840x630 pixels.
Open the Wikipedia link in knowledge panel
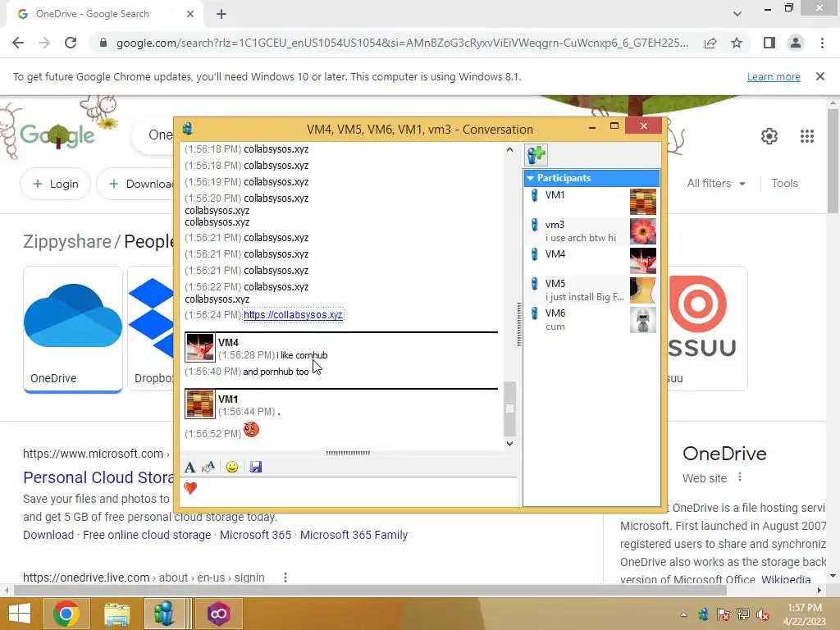pyautogui.click(x=786, y=580)
